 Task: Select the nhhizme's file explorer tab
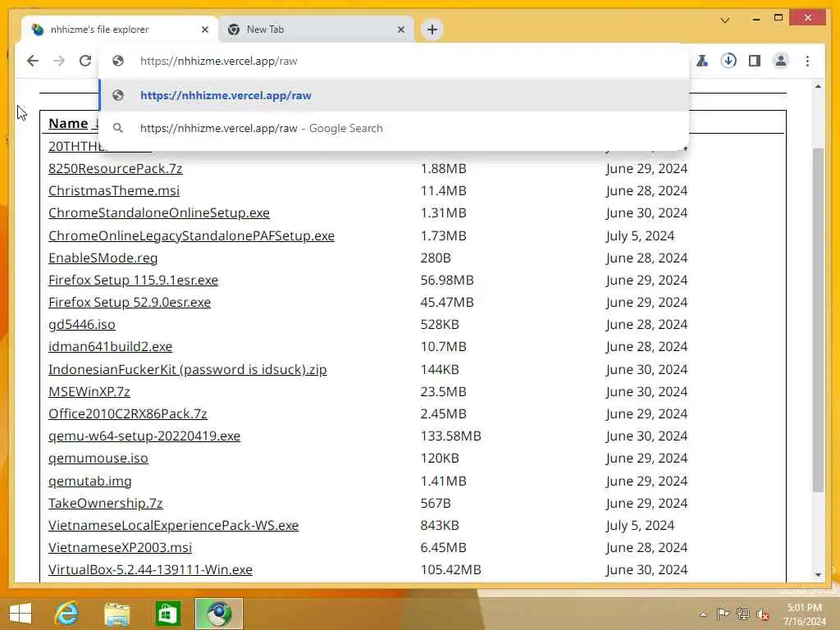120,30
